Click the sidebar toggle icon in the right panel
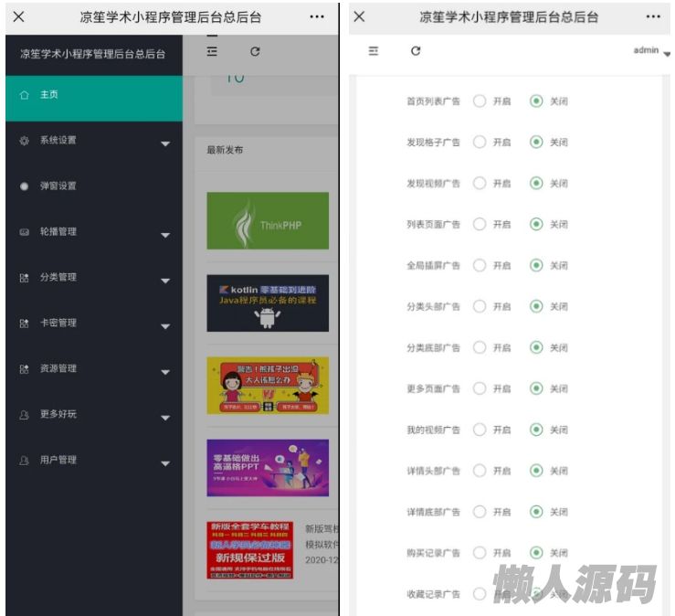Screen dimensions: 675x616 [374, 51]
